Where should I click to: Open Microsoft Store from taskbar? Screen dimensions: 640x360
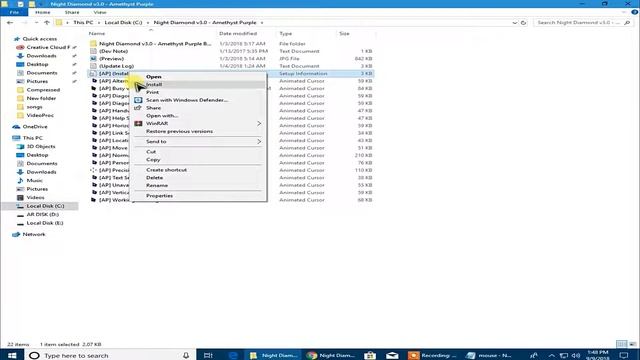370,355
